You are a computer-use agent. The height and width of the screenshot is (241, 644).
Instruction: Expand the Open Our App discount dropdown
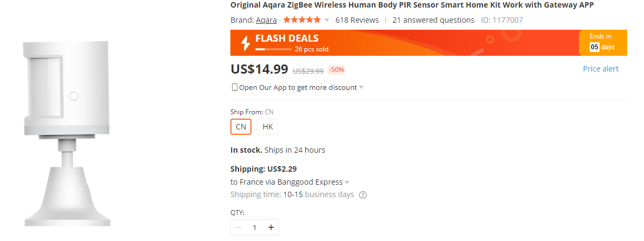(361, 88)
